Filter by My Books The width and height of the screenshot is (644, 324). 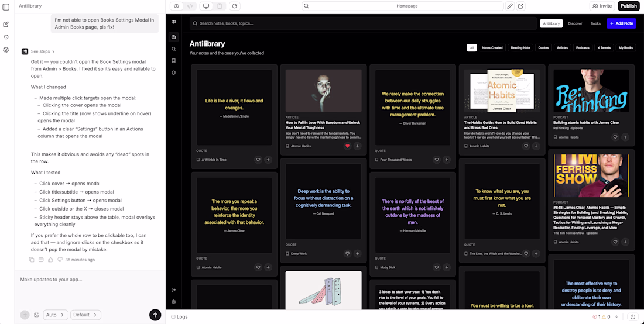(625, 47)
